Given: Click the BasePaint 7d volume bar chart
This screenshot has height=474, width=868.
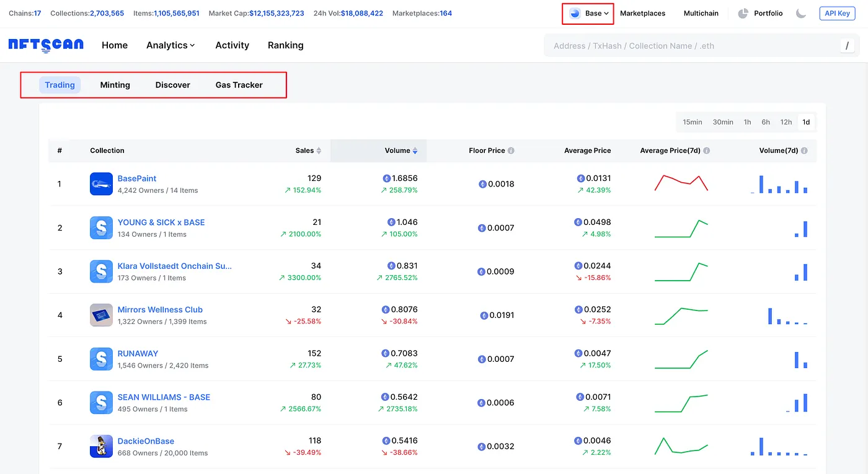Looking at the screenshot, I should coord(779,184).
